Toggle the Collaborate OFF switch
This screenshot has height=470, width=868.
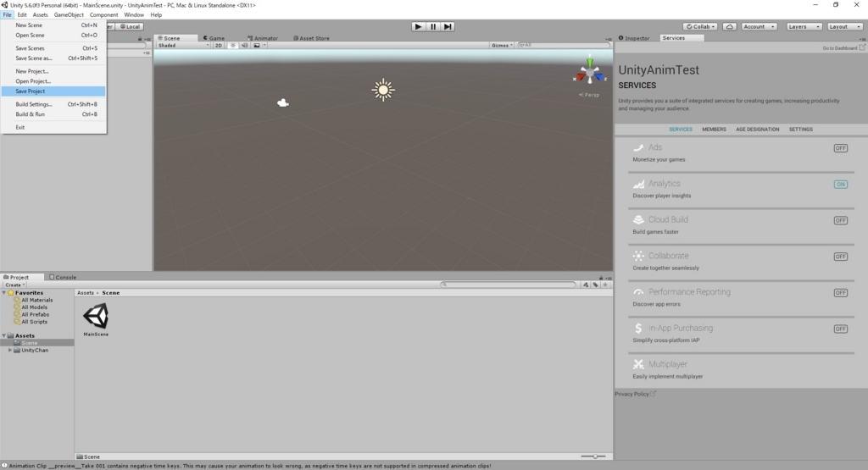pos(840,257)
